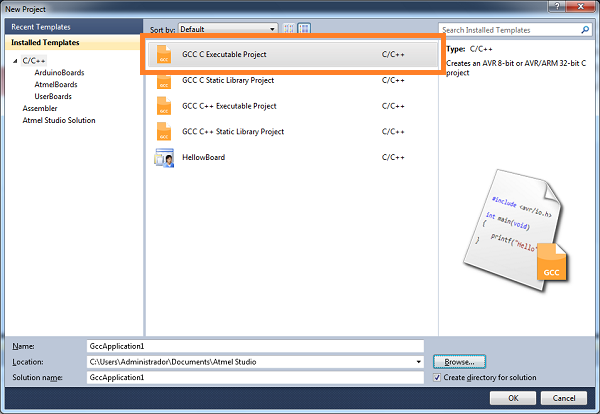The height and width of the screenshot is (414, 600).
Task: Select GCC C Executable Project template icon
Action: 164,54
